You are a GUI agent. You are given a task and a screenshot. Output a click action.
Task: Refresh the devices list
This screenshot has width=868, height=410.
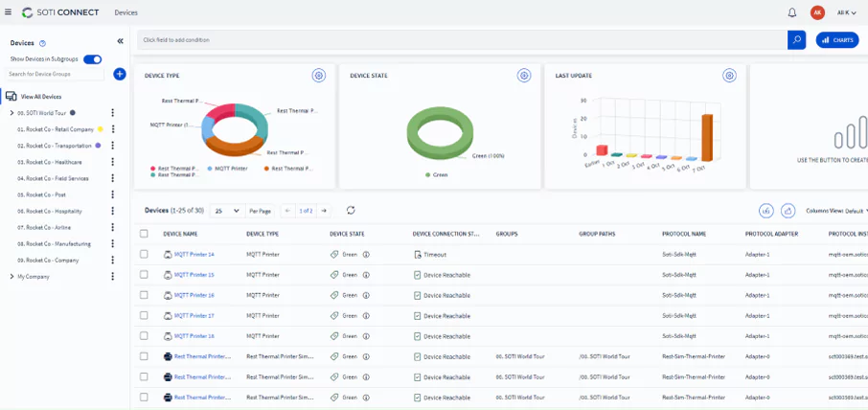click(351, 210)
